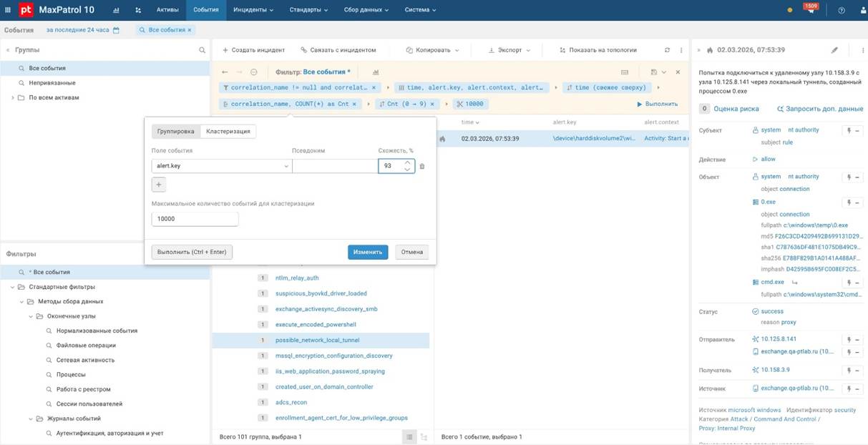Viewport: 868px width, 445px height.
Task: Click Связать с инцидентом button
Action: click(x=338, y=50)
